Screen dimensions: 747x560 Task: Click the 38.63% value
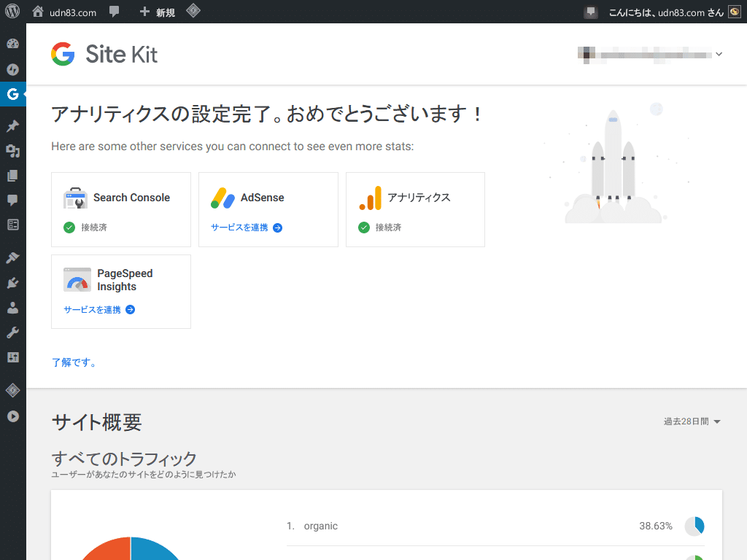coord(656,526)
